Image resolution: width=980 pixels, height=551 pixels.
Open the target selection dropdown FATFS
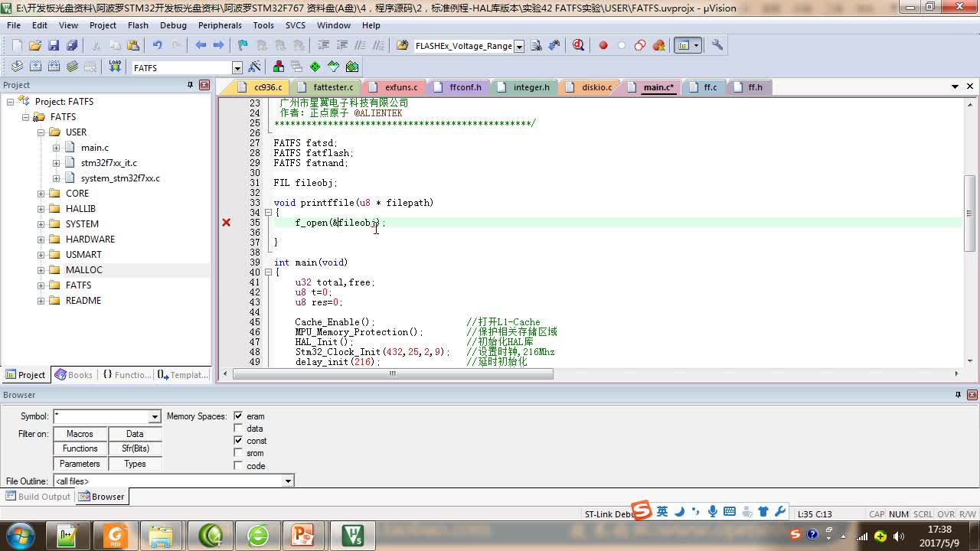tap(237, 68)
